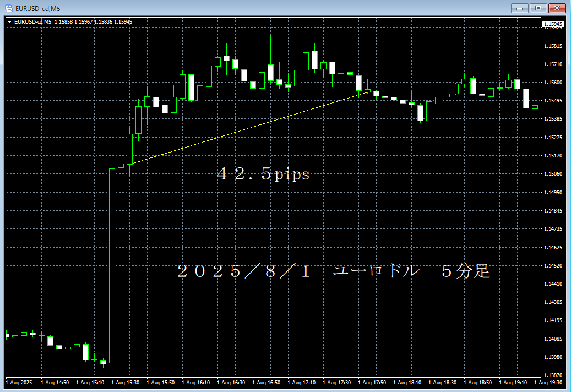Maximize the EURUSD-cd,M5 chart window

point(538,8)
